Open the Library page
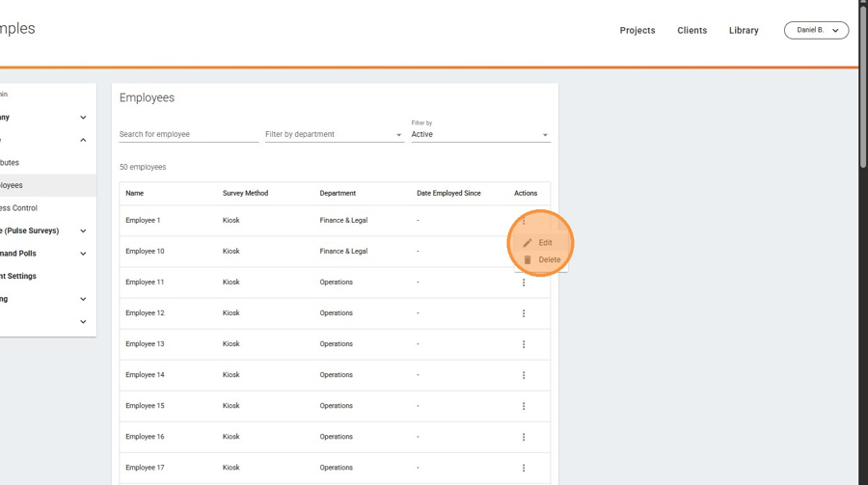Viewport: 868px width, 485px height. 744,31
